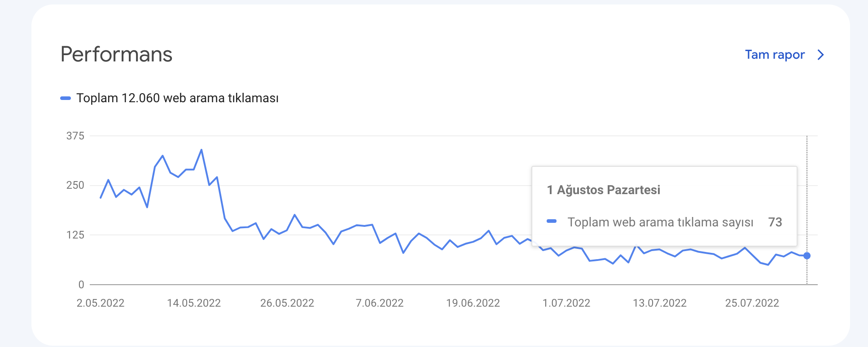Screen dimensions: 868x347
Task: Click the 25.07.2022 axis label
Action: tap(752, 303)
